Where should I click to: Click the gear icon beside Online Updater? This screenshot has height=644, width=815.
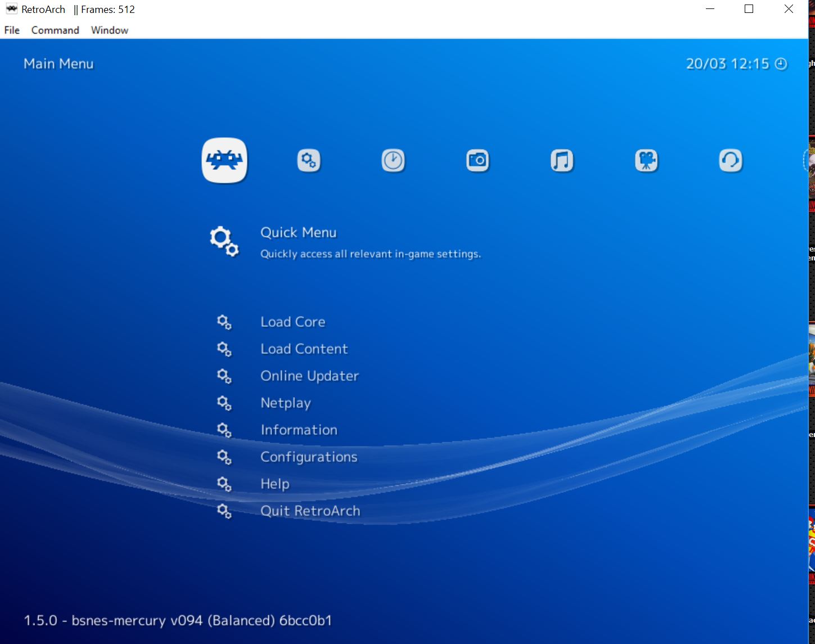224,376
